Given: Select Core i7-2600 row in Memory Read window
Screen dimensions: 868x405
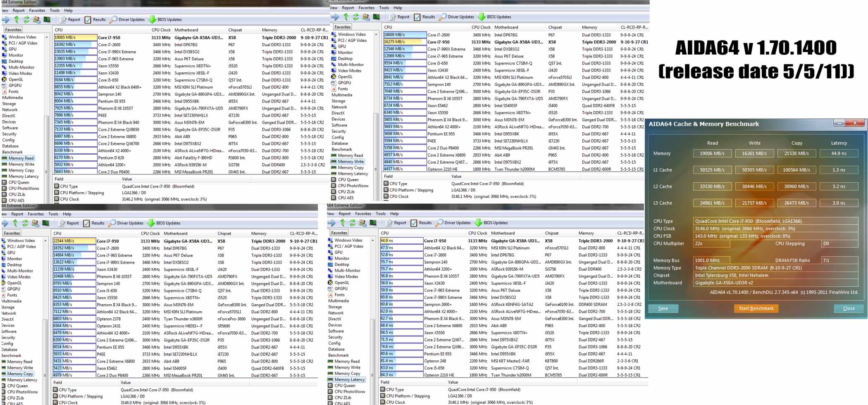Looking at the screenshot, I should tap(191, 45).
